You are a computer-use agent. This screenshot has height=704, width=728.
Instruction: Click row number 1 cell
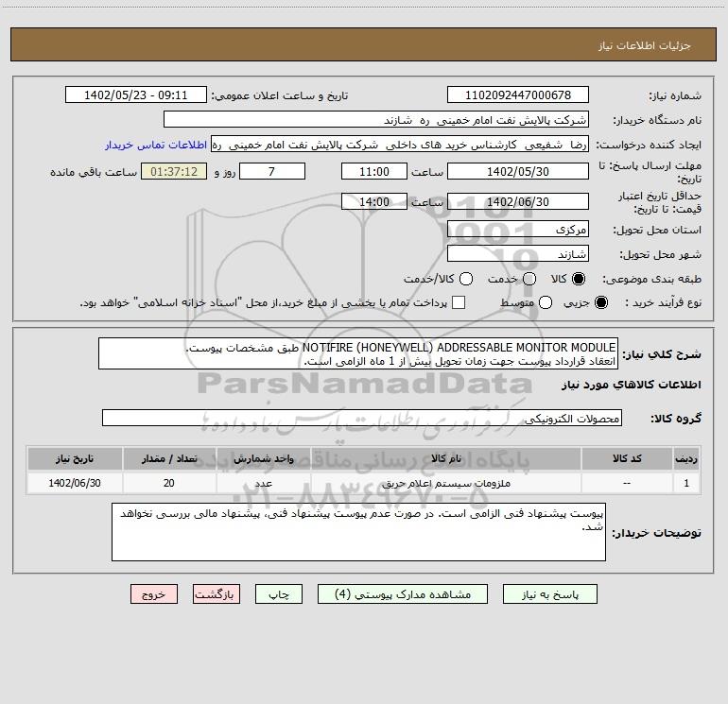tap(686, 484)
